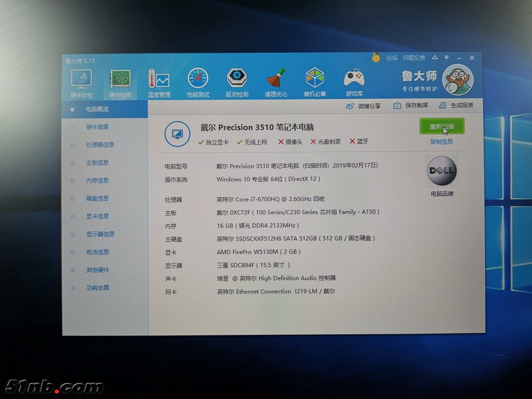The height and width of the screenshot is (399, 532).
Task: Select 硬件检测 hardware detection icon
Action: 120,83
